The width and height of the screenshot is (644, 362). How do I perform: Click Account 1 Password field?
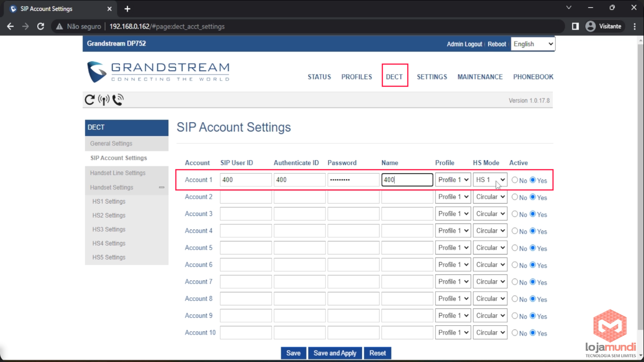pos(353,180)
